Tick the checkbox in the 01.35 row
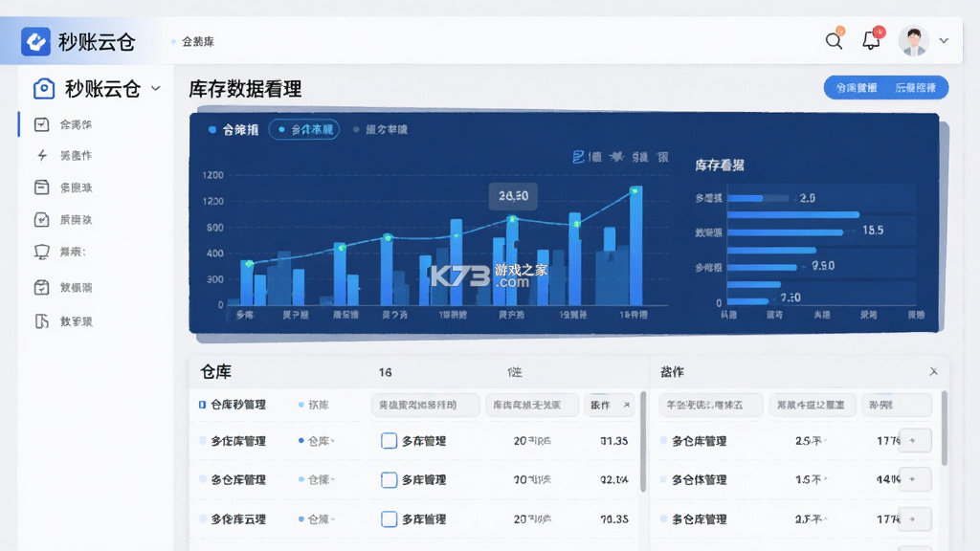The height and width of the screenshot is (551, 980). (389, 441)
